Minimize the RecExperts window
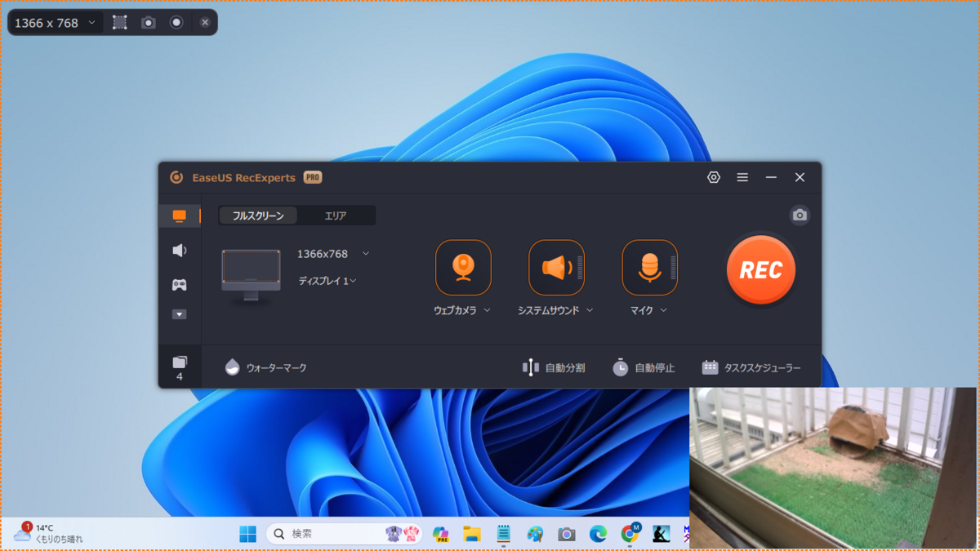The image size is (980, 551). click(x=771, y=177)
